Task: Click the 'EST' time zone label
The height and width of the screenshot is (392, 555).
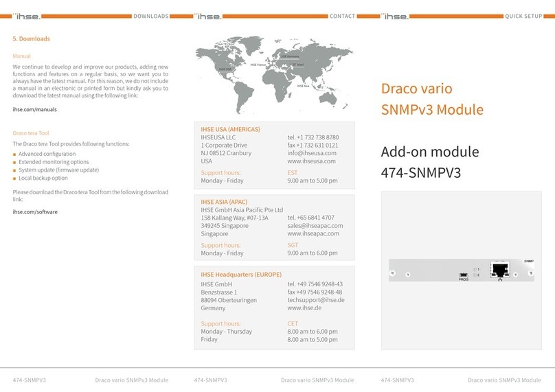Action: click(x=293, y=172)
